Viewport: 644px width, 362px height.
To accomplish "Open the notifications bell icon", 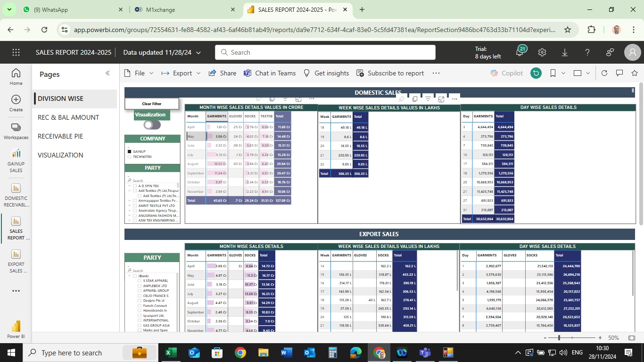I will 520,52.
